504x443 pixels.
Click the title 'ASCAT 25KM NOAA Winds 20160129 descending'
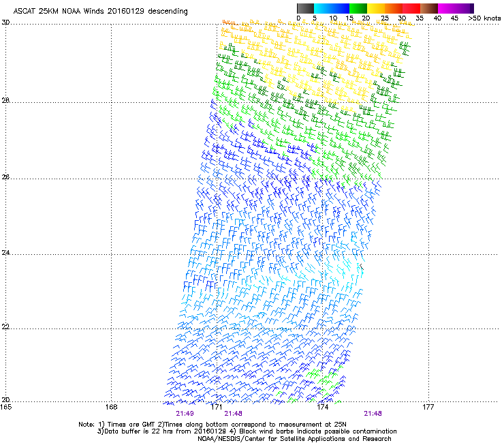(100, 11)
